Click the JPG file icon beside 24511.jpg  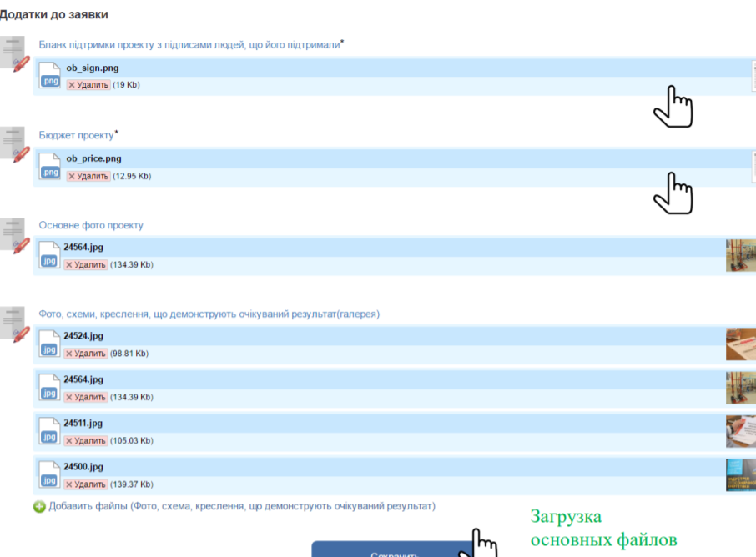click(x=49, y=432)
